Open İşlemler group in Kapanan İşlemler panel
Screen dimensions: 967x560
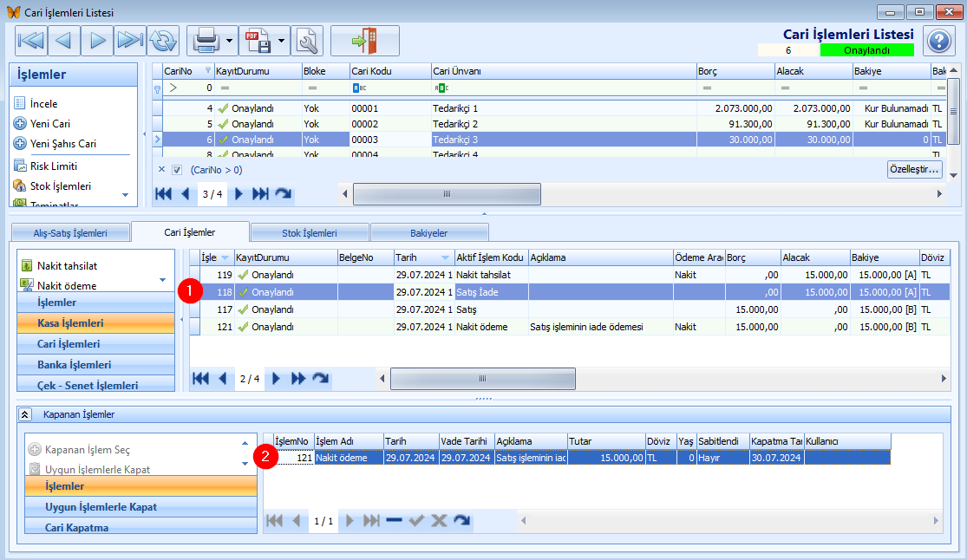140,486
